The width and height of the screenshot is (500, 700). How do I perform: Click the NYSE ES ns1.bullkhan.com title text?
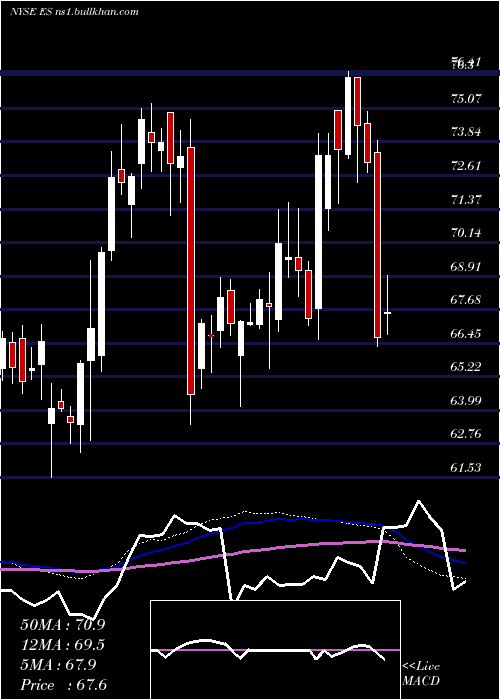[74, 12]
